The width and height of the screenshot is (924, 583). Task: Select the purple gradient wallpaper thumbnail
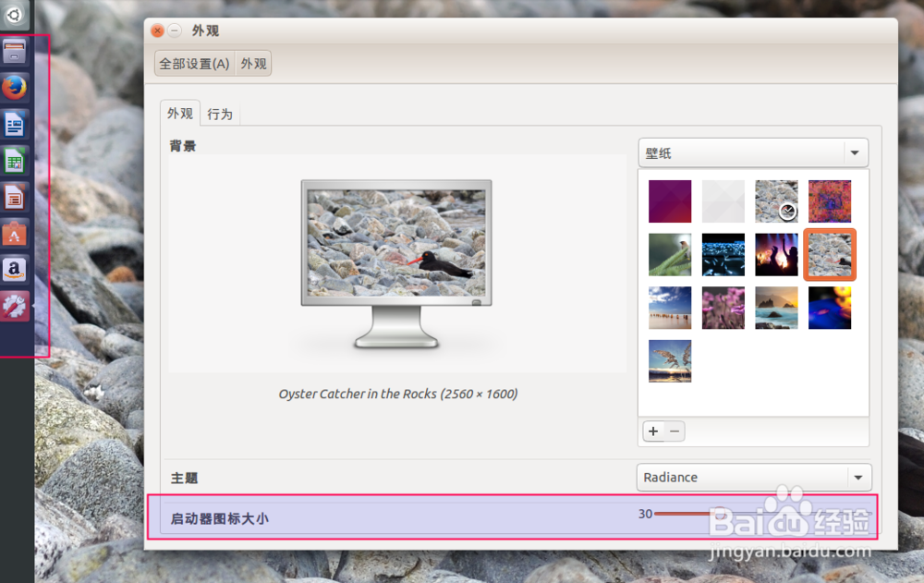click(x=669, y=200)
